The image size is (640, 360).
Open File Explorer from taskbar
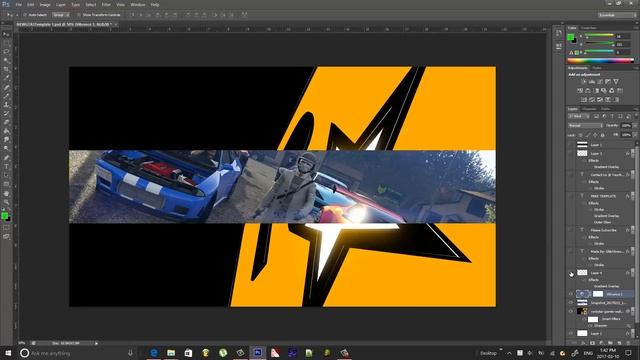(x=171, y=353)
